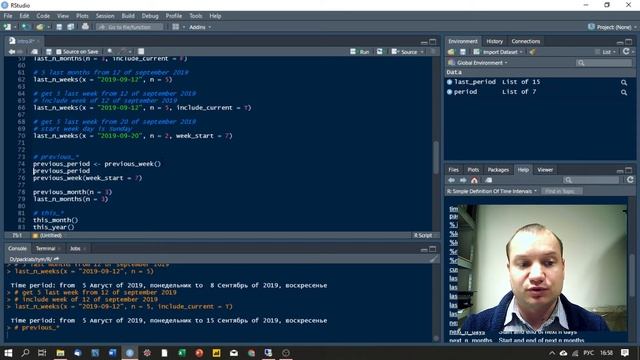
Task: Open Help topic history dropdown
Action: 492,191
